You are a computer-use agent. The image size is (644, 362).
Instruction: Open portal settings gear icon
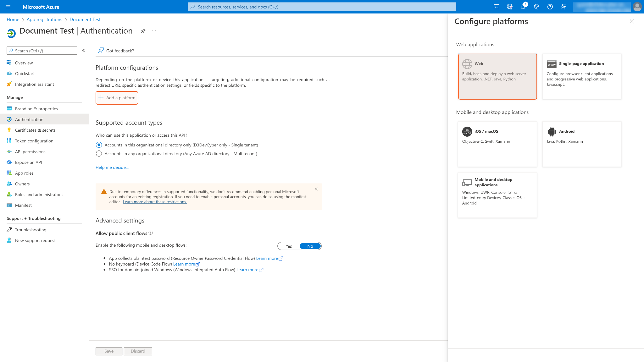click(x=536, y=7)
